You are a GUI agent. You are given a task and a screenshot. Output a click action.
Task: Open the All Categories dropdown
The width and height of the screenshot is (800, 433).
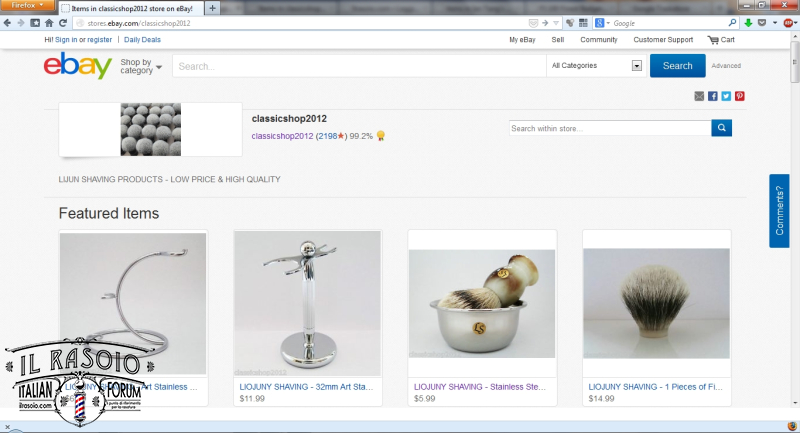[596, 66]
